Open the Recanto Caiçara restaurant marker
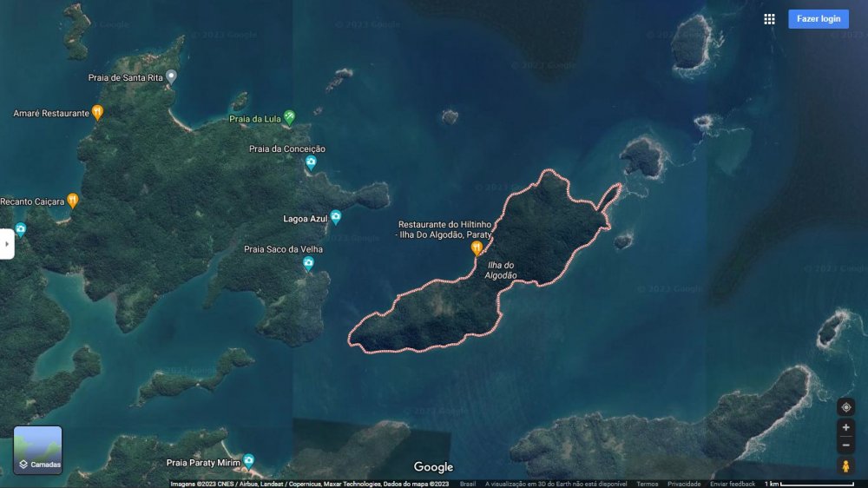 coord(73,200)
